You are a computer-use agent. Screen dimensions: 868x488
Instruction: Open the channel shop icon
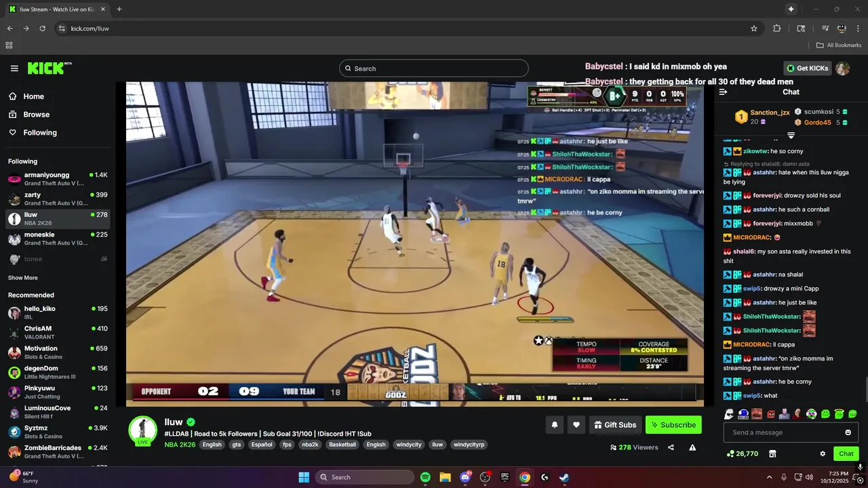[x=772, y=453]
